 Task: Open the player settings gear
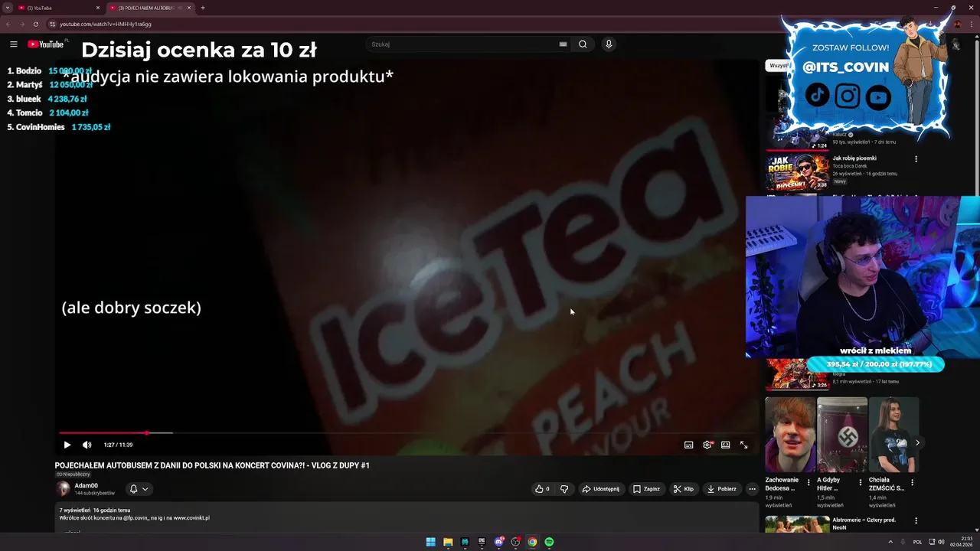(x=707, y=445)
